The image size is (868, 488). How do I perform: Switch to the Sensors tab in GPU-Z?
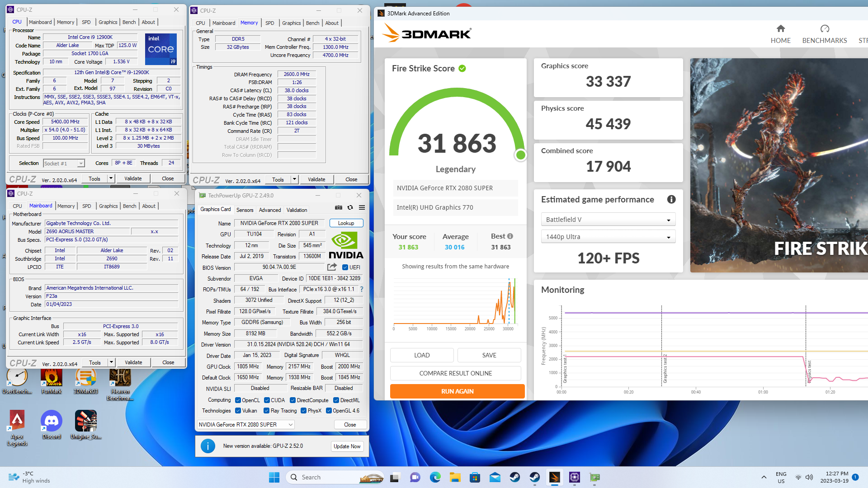tap(245, 210)
